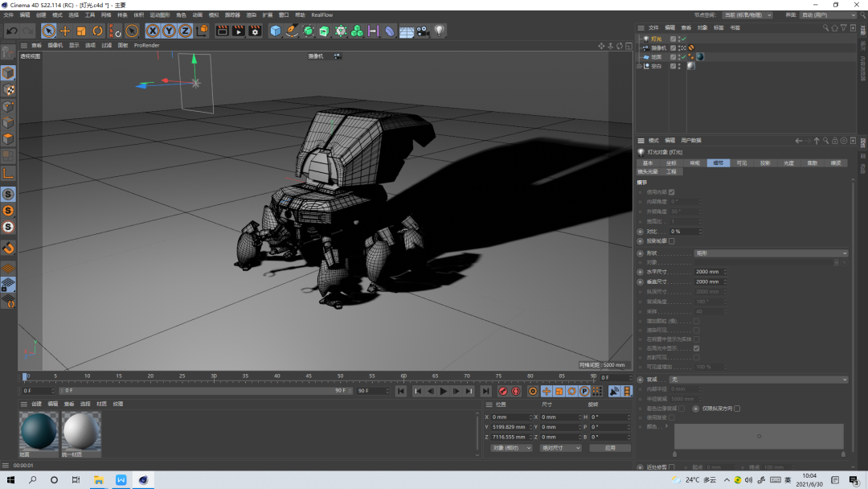Click the Extrude generator icon
The height and width of the screenshot is (489, 868).
325,31
